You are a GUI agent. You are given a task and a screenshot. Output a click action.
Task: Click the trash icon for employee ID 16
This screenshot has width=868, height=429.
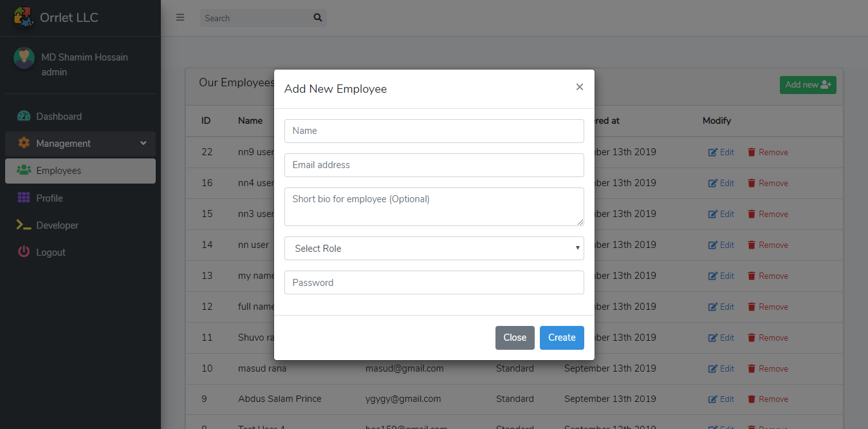752,184
